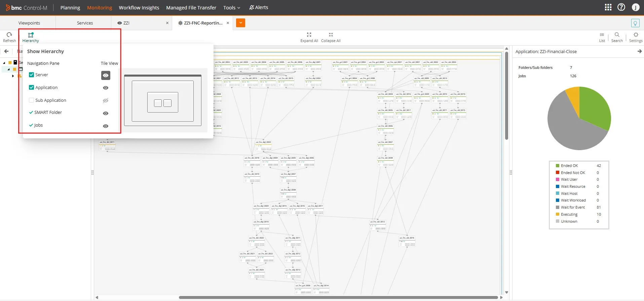Click the horizontal scrollbar of flow diagram
Viewport: 644px width, 301px height.
[338, 297]
